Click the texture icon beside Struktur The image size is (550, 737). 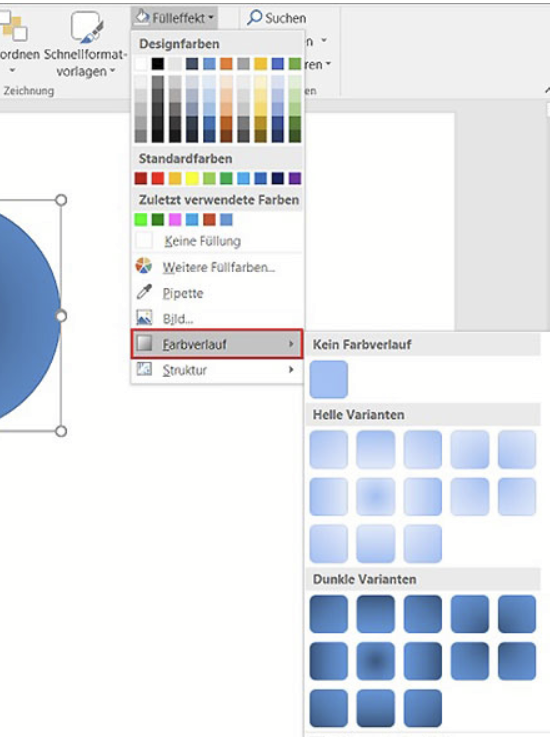(144, 369)
